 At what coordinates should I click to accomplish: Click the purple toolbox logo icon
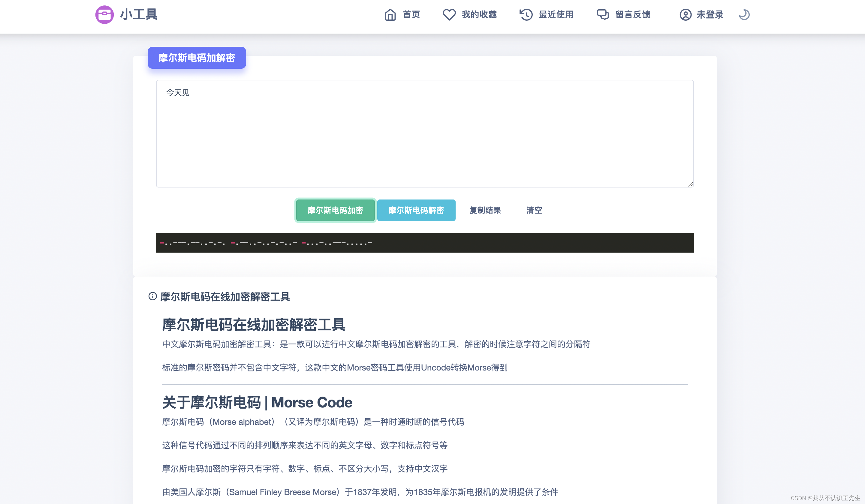point(104,14)
